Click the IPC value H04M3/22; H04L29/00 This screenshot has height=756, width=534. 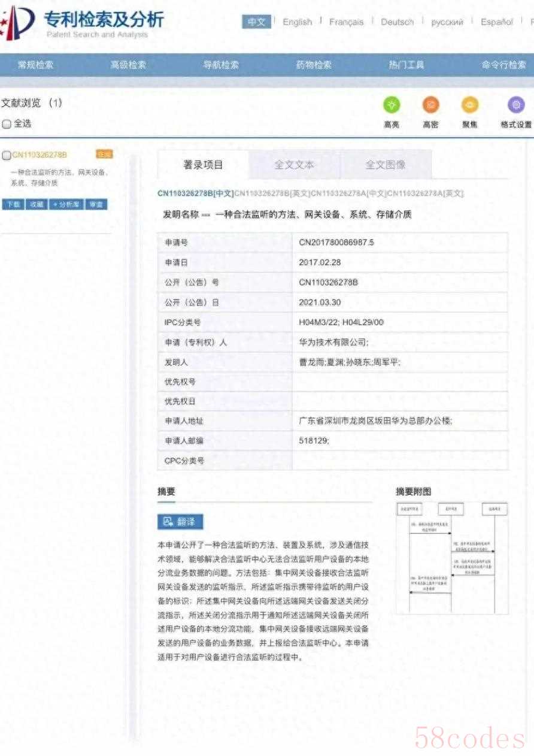[x=341, y=322]
